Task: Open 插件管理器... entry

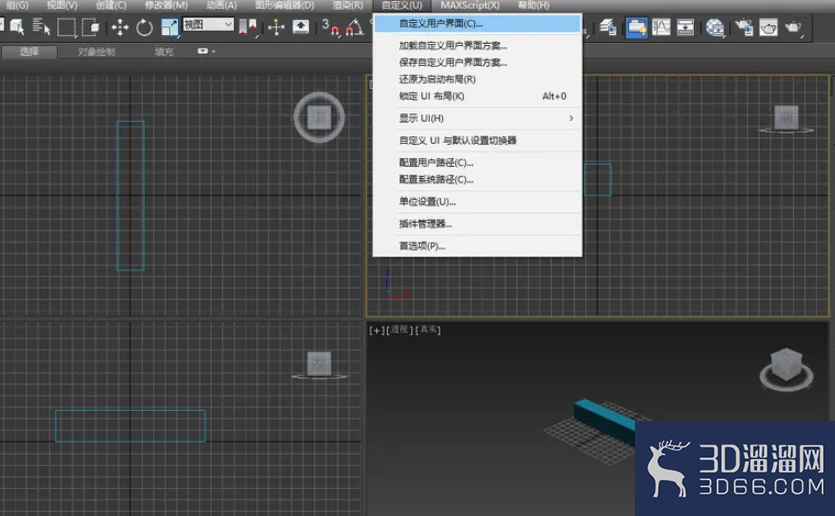Action: coord(477,224)
